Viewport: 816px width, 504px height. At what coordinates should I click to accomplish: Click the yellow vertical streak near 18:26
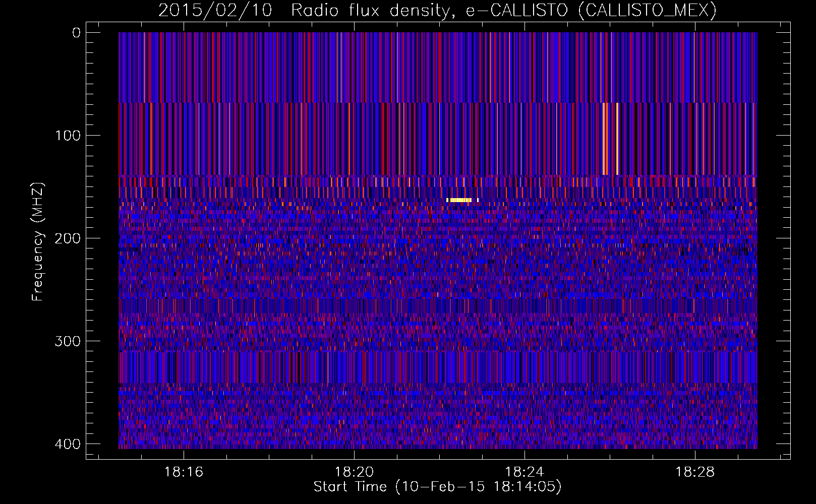point(617,139)
